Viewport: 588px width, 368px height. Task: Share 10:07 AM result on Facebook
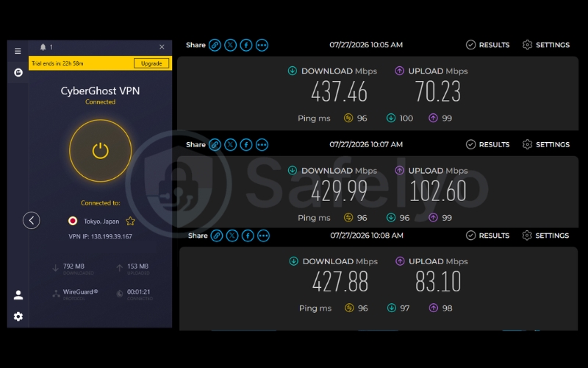[246, 144]
